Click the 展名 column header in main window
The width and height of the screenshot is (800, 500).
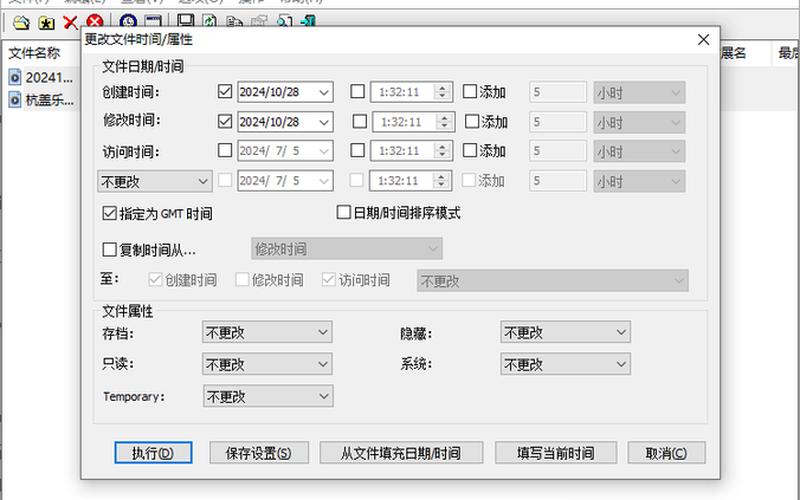(733, 53)
